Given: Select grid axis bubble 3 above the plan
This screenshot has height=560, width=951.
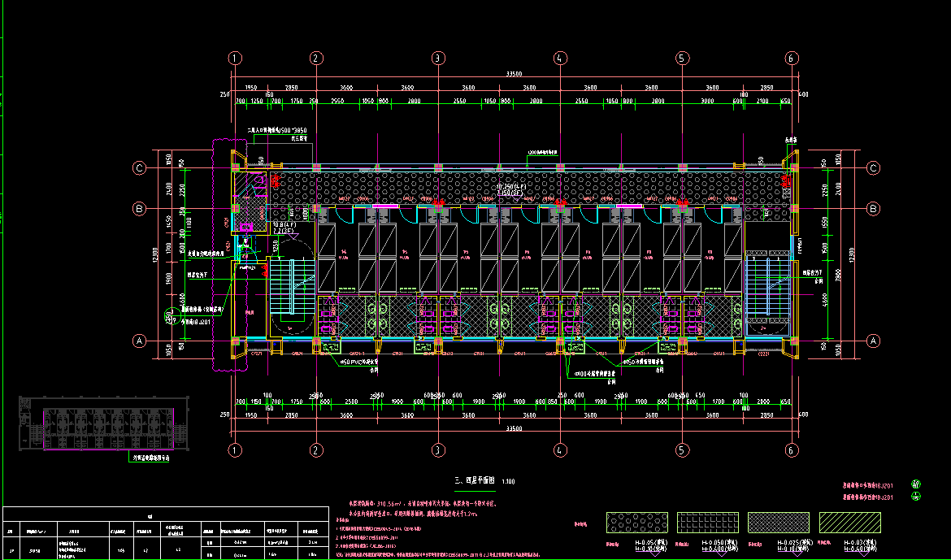Looking at the screenshot, I should coord(438,58).
